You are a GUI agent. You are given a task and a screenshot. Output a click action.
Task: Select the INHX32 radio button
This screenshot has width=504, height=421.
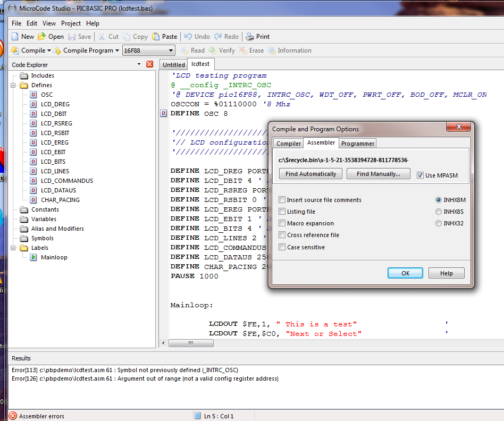click(x=439, y=223)
